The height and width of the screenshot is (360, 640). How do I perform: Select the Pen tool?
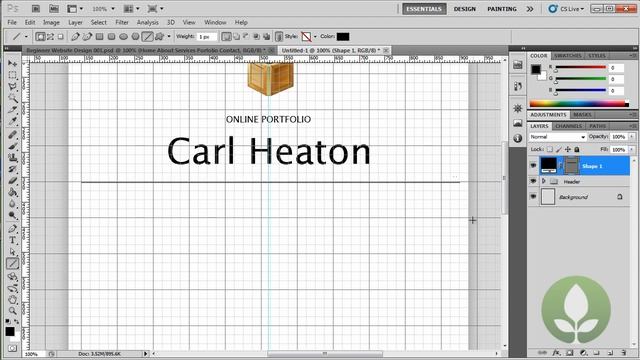pos(12,229)
